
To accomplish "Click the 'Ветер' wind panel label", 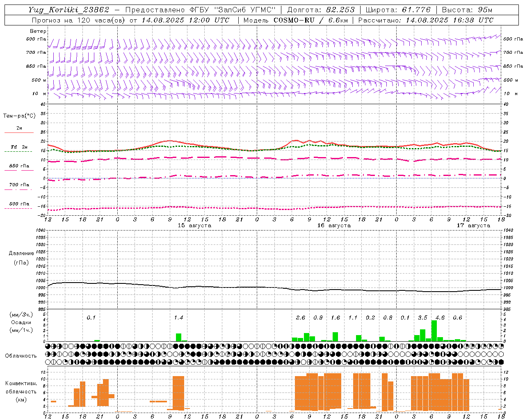I will coord(38,31).
